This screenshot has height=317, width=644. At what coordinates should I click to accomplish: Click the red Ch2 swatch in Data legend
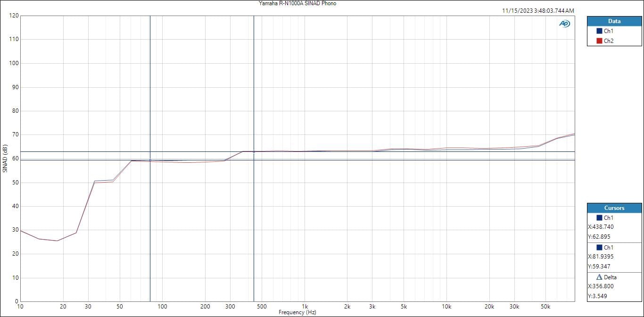(599, 41)
